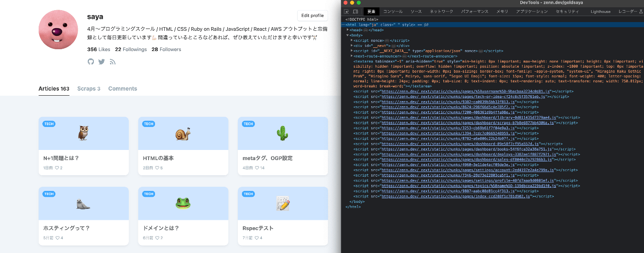644x253 pixels.
Task: Switch to the セキュリティ DevTools tab
Action: click(567, 11)
